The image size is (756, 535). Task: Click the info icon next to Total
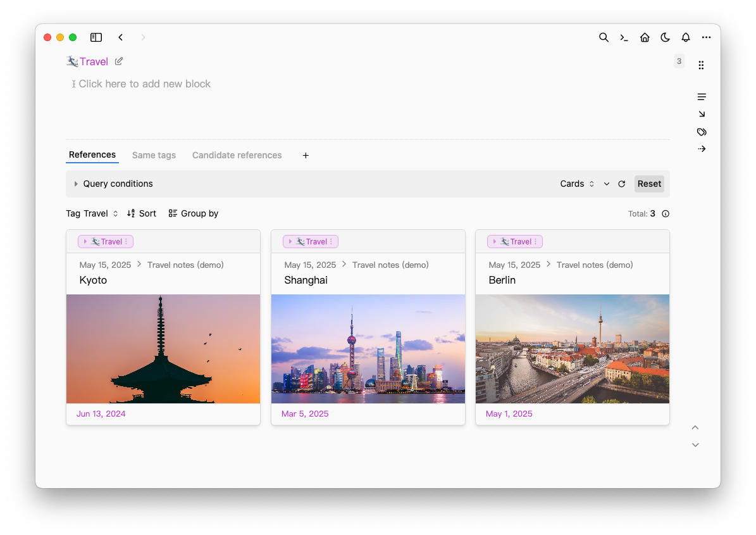click(666, 214)
